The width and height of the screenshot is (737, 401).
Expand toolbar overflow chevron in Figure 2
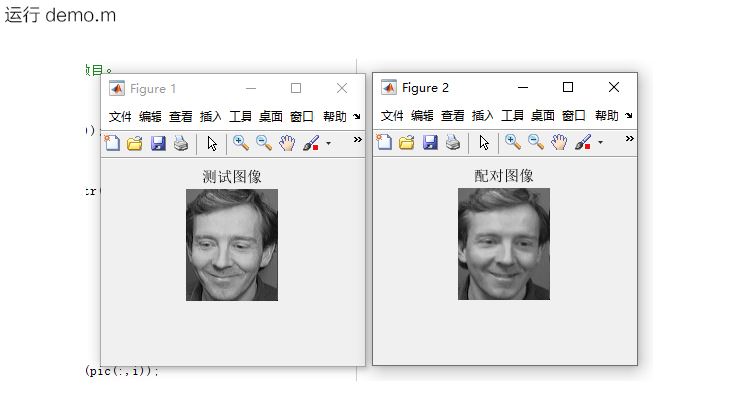click(630, 138)
